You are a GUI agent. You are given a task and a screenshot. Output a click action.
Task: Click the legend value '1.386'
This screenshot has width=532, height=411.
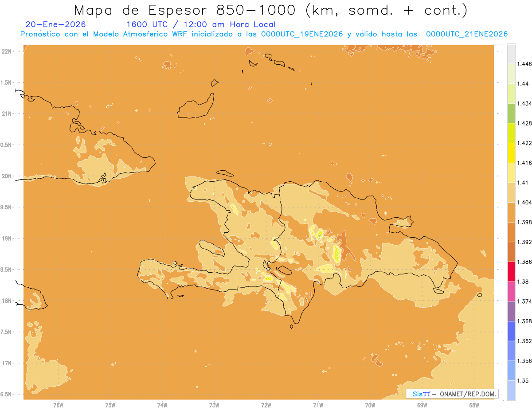click(524, 262)
